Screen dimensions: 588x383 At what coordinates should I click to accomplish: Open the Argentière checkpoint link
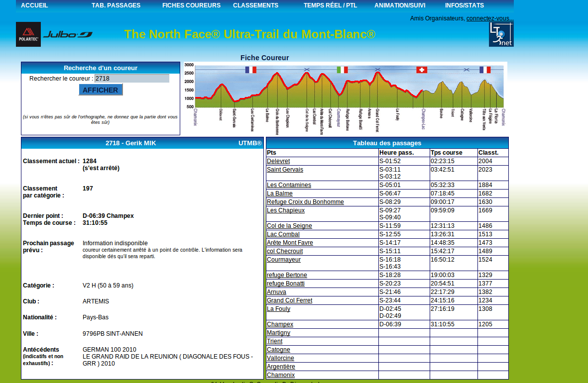click(x=281, y=367)
